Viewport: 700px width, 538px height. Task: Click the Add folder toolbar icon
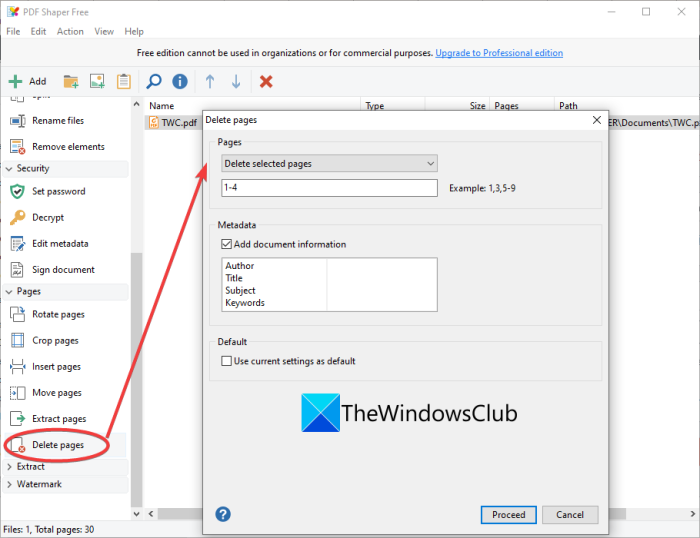71,81
